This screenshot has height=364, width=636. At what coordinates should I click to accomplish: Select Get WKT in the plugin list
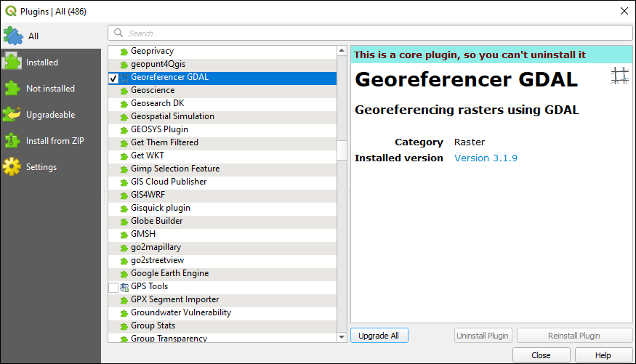click(222, 155)
